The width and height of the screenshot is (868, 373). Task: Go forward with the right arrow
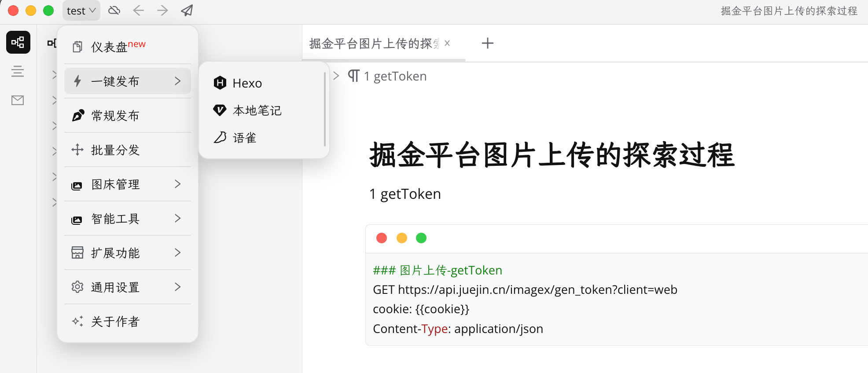pyautogui.click(x=162, y=11)
